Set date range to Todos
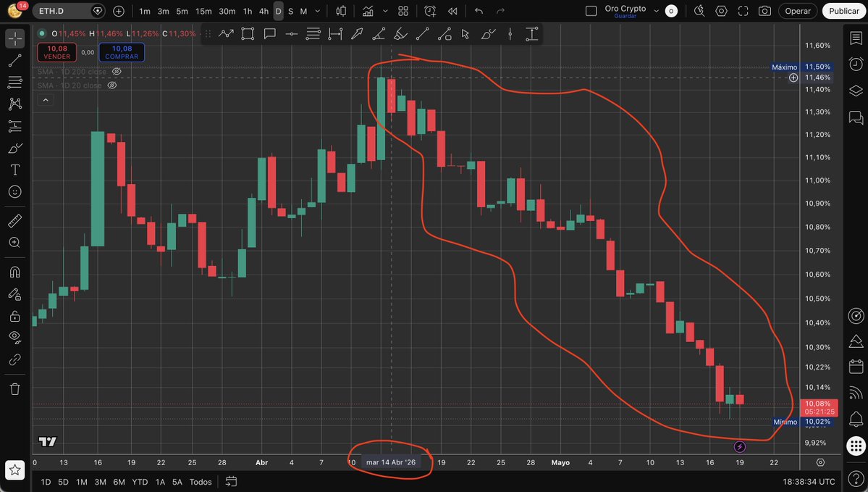 pos(201,482)
